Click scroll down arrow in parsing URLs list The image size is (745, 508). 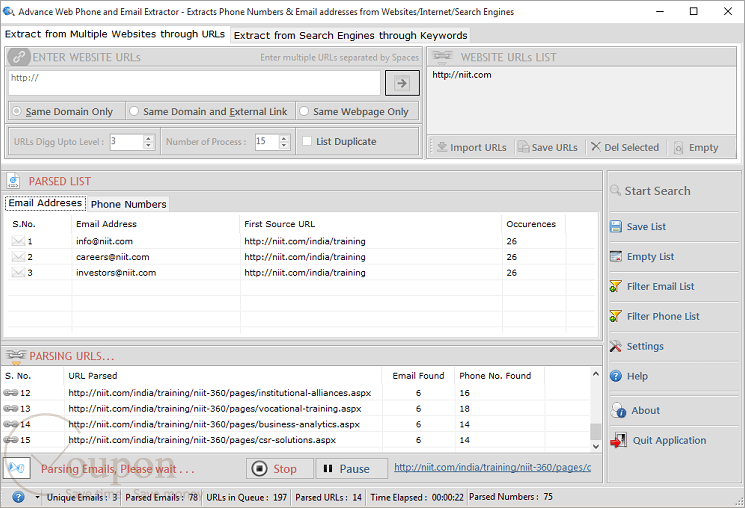tap(595, 446)
